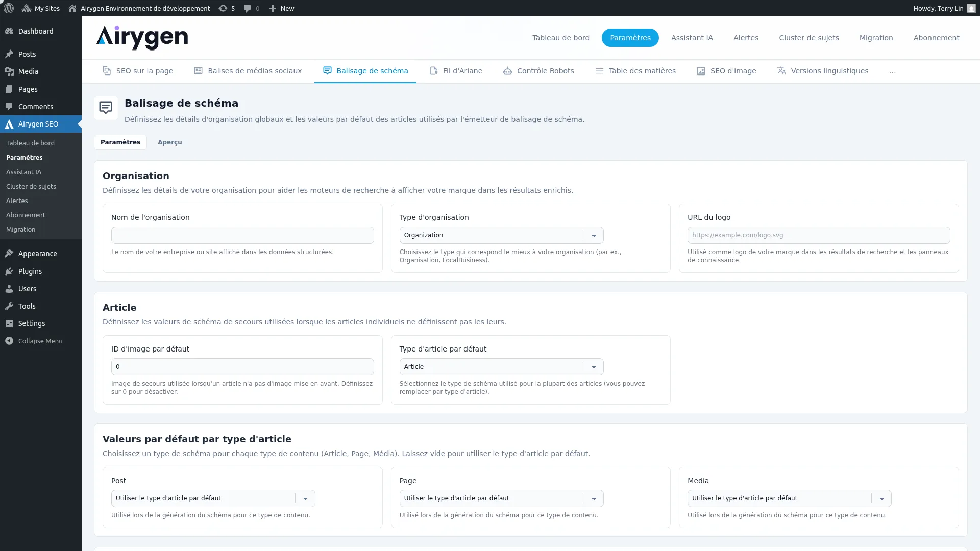Open the Media schema type dropdown
This screenshot has width=980, height=551.
tap(789, 498)
